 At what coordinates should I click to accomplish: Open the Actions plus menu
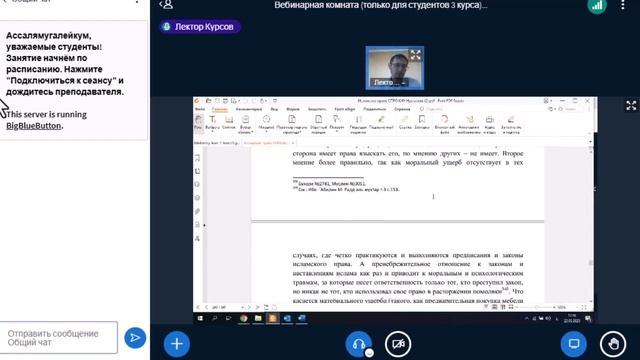click(x=176, y=344)
